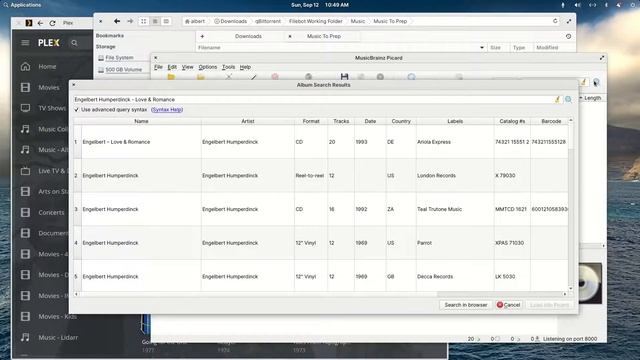Go to Filebot Working Folder breadcrumb
This screenshot has width=640, height=360.
[316, 21]
